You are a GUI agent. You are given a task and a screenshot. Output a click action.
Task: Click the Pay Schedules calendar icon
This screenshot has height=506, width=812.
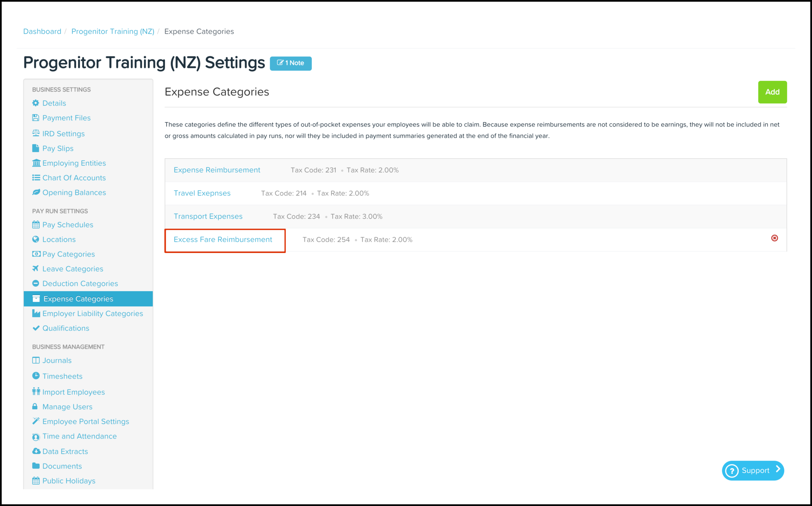pos(35,224)
